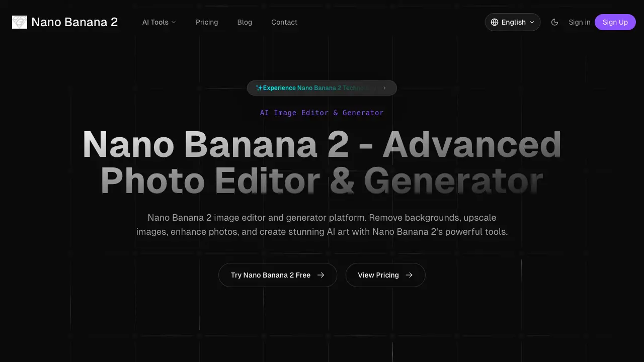Open the English language selector

click(x=513, y=22)
